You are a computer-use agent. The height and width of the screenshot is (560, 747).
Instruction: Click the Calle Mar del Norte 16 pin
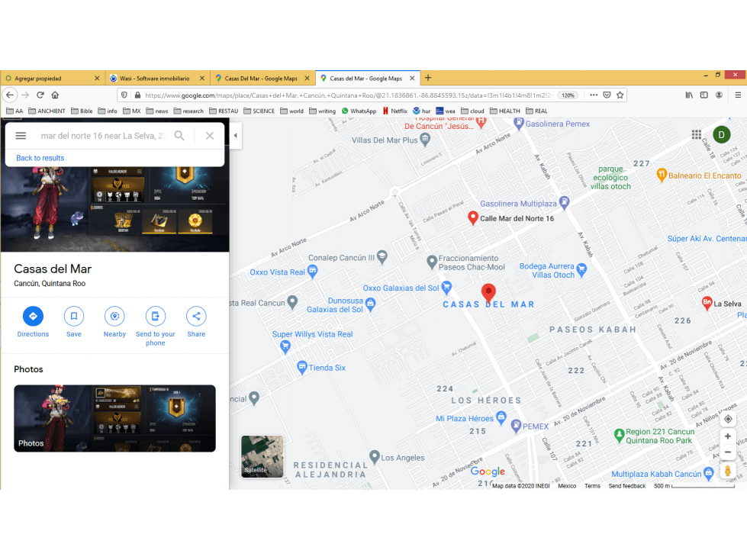click(x=472, y=217)
